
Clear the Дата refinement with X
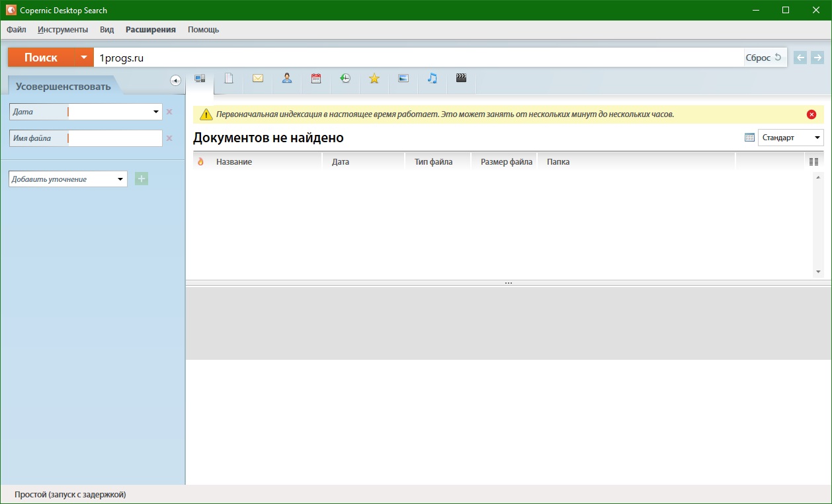tap(169, 112)
